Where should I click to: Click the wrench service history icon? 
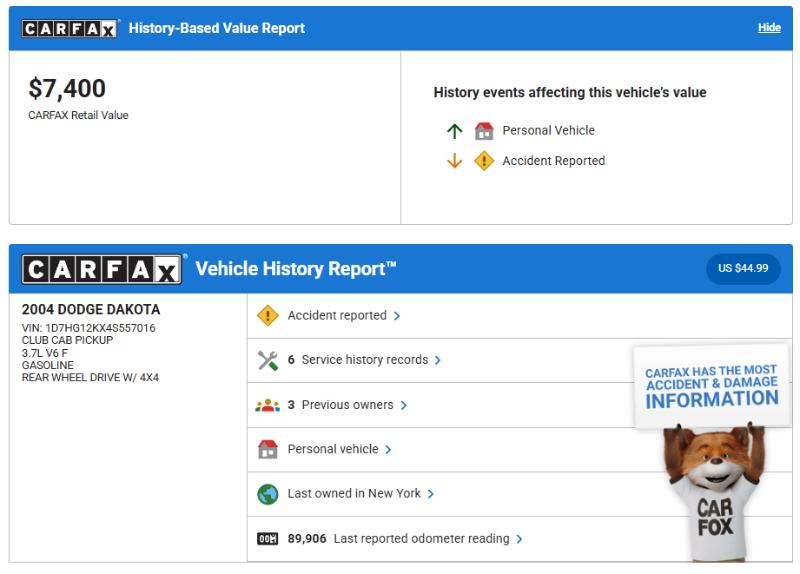point(267,360)
